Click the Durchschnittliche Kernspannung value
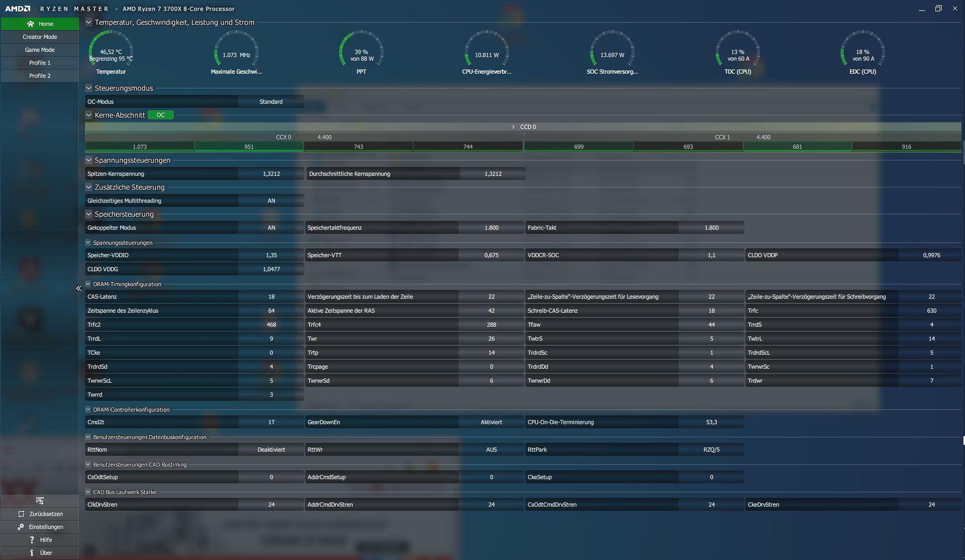Screen dimensions: 965x560 (493, 174)
